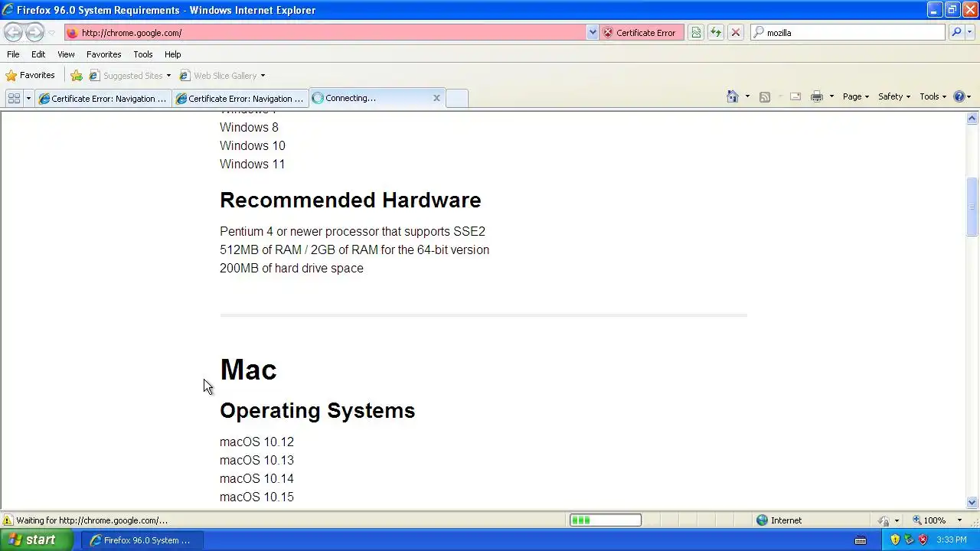980x551 pixels.
Task: Expand the address bar autocomplete dropdown arrow
Action: [593, 33]
